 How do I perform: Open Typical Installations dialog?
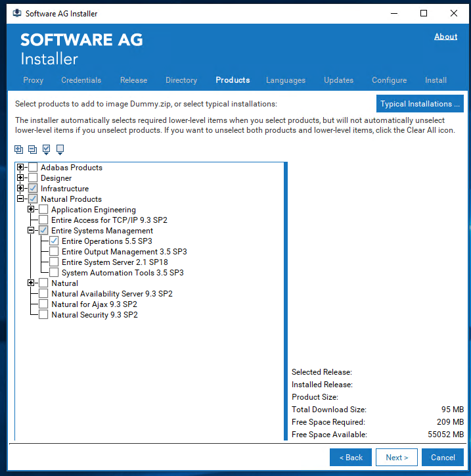420,104
